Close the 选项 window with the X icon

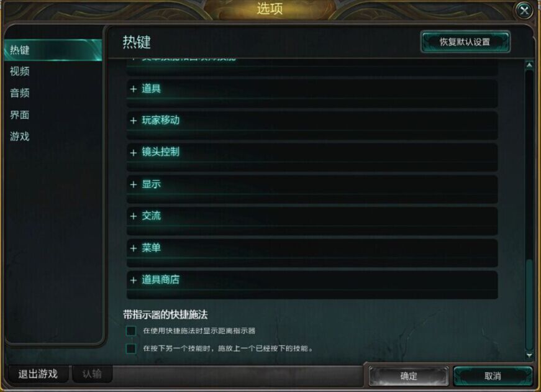(x=524, y=11)
